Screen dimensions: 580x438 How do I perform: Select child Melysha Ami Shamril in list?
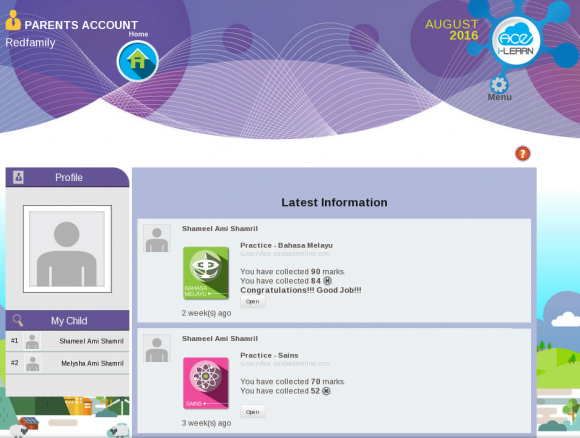[x=67, y=363]
